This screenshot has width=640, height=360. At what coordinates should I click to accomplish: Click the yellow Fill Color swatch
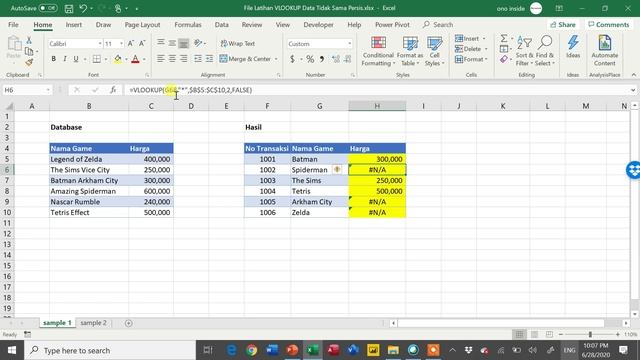pos(118,59)
